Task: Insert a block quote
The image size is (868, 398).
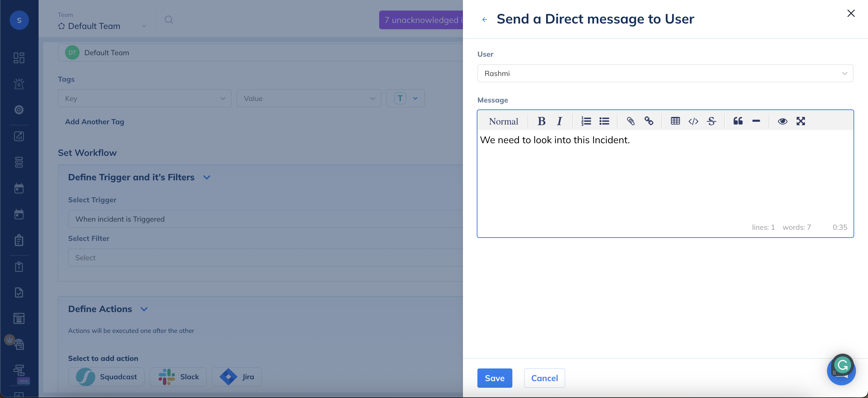Action: click(x=737, y=121)
